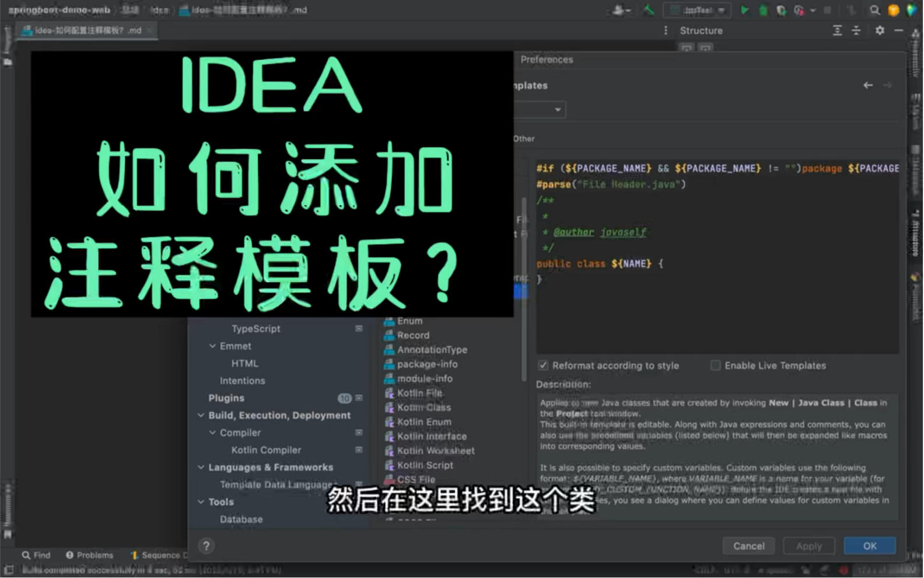924x578 pixels.
Task: Enable Live Templates checkbox
Action: click(715, 365)
